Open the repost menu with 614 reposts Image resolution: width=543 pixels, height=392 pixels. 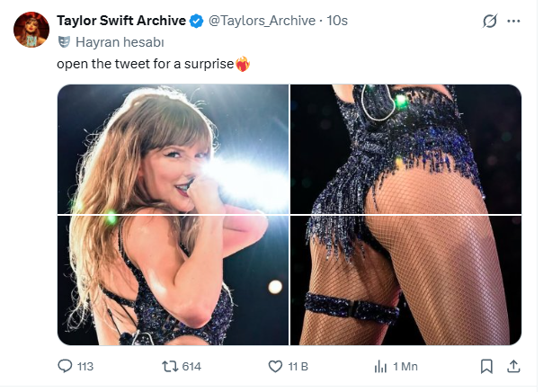pyautogui.click(x=167, y=366)
